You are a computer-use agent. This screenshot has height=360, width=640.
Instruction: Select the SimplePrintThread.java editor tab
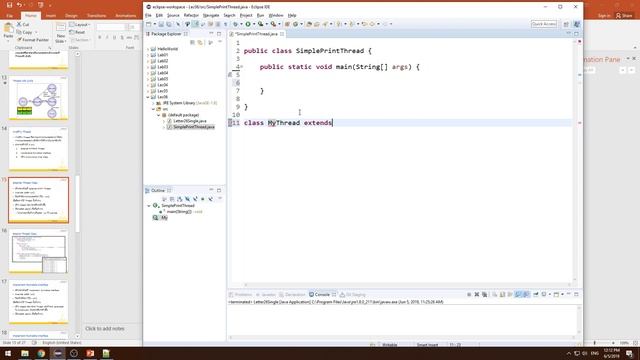[256, 34]
